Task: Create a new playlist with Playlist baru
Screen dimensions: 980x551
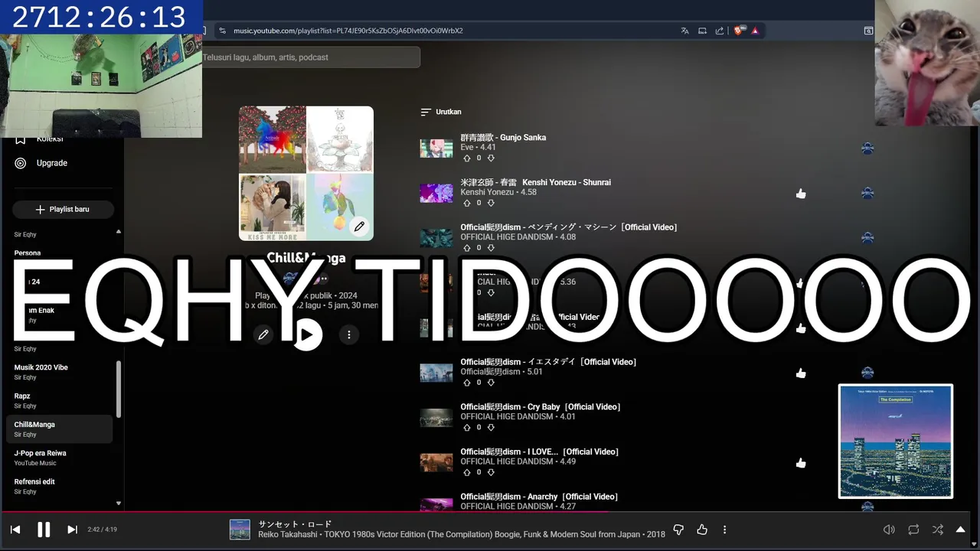Action: [63, 210]
